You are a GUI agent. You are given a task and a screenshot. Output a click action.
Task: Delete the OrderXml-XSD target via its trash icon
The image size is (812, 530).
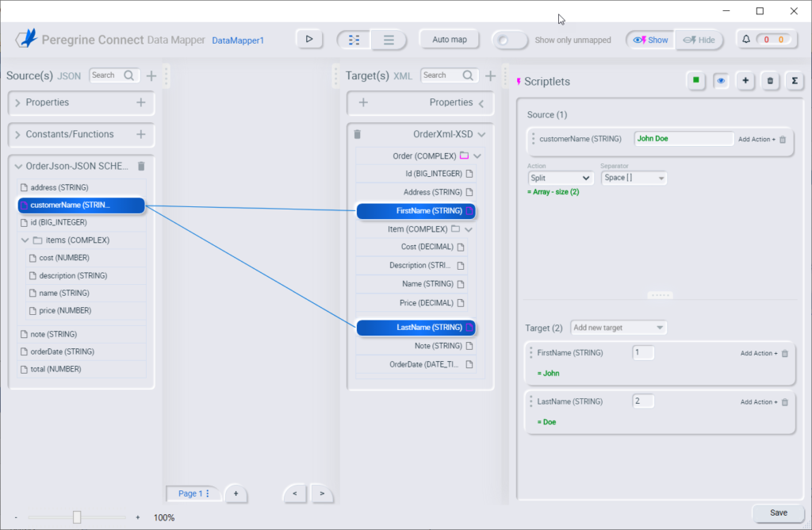pyautogui.click(x=356, y=133)
